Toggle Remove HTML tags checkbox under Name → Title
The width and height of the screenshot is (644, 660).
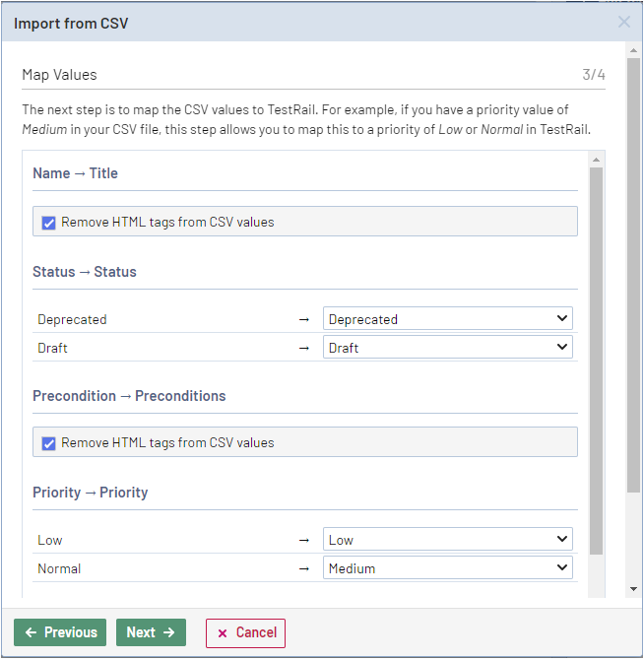click(x=49, y=223)
